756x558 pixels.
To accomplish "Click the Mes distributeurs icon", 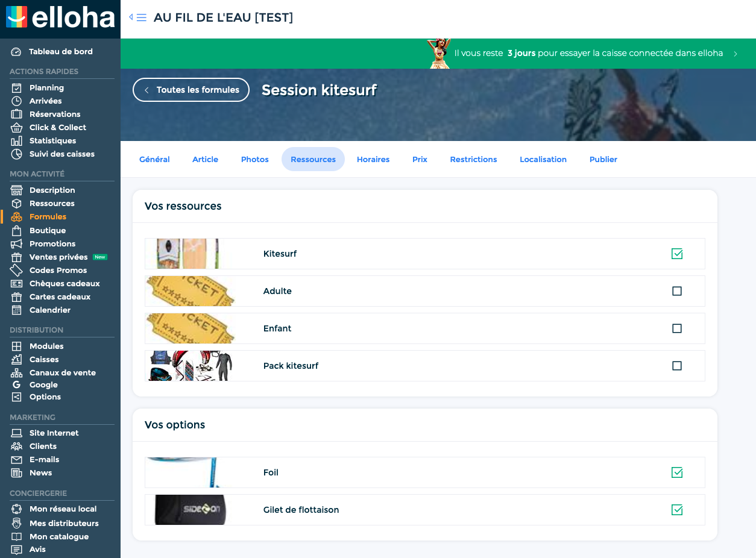I will pos(17,524).
